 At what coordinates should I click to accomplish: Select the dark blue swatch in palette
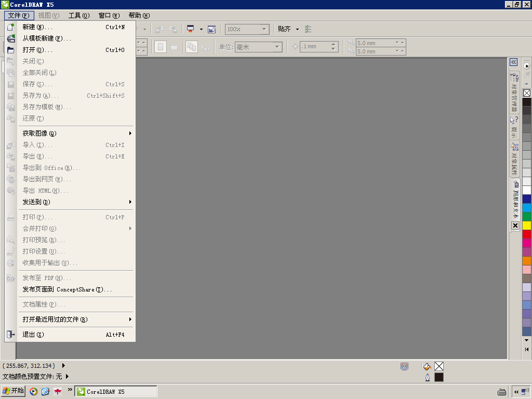point(527,199)
